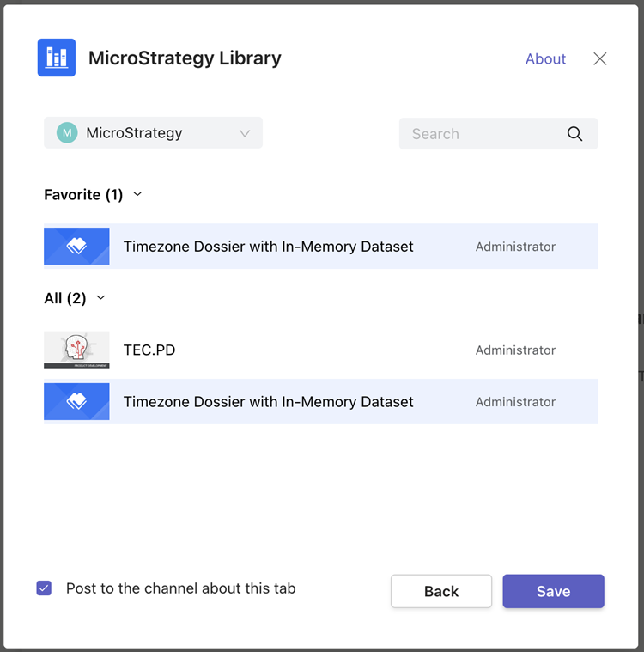644x652 pixels.
Task: Collapse the Favorite (1) section
Action: pyautogui.click(x=137, y=194)
